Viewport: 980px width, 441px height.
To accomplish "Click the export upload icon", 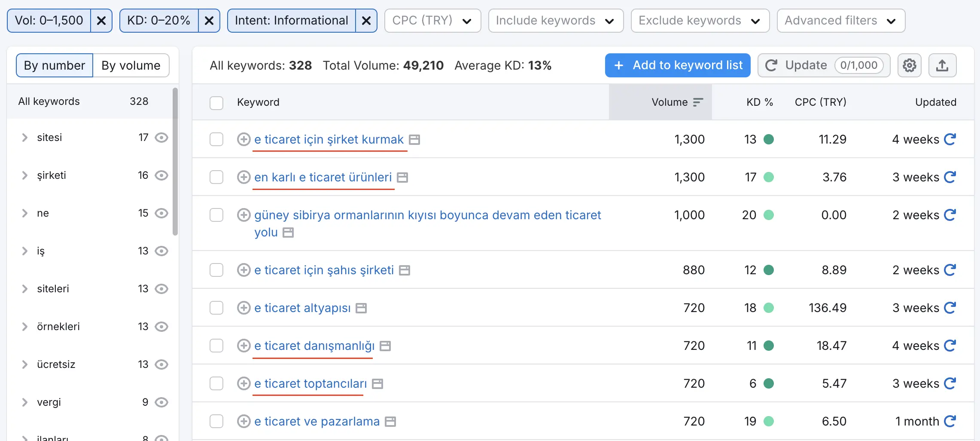I will click(x=942, y=65).
